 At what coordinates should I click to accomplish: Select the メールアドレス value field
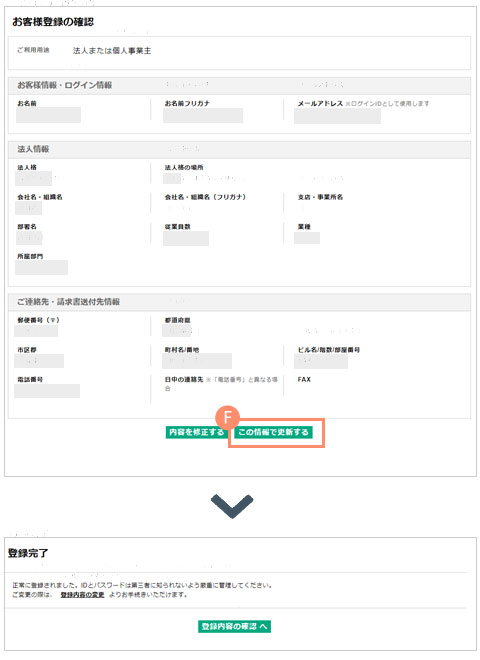coord(337,116)
